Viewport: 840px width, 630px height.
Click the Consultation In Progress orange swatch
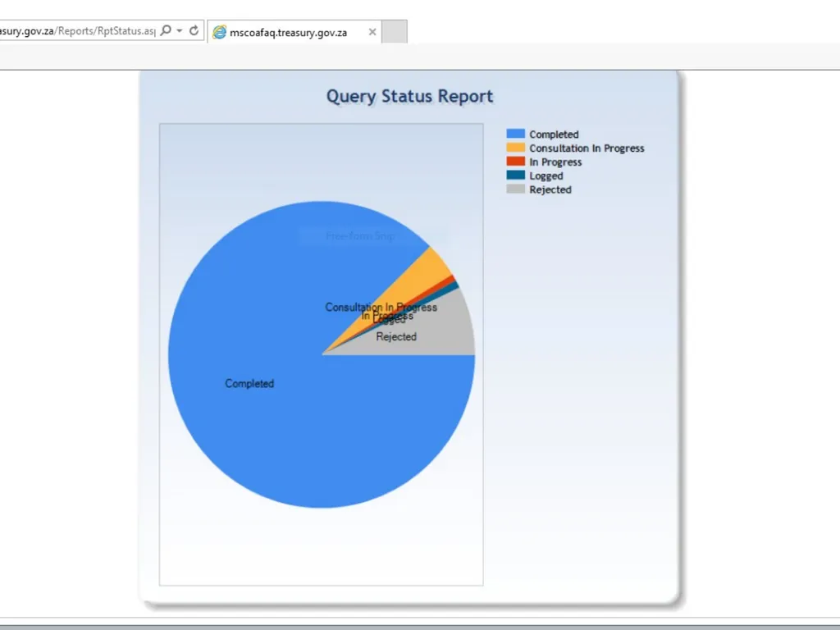[515, 148]
